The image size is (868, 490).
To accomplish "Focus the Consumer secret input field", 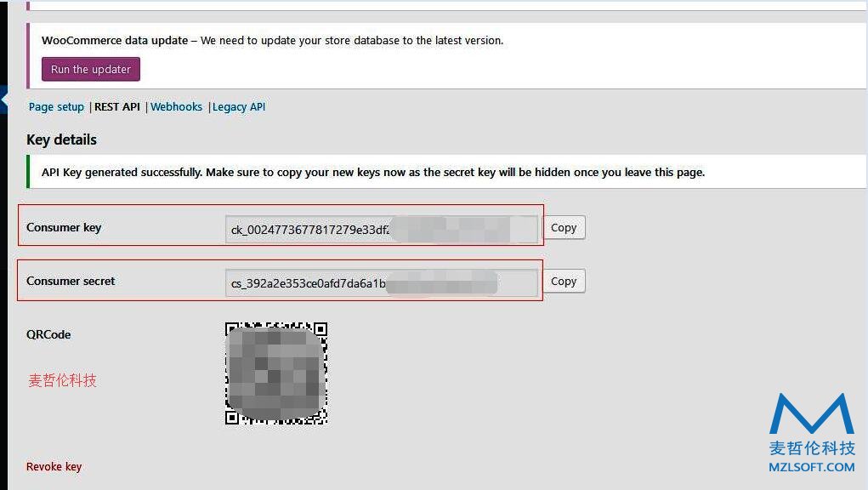I will pos(382,283).
